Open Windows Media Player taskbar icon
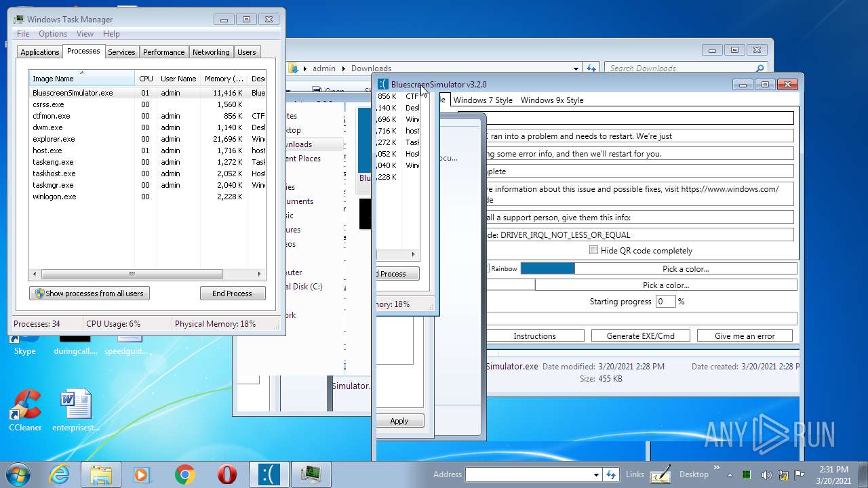868x488 pixels. 143,474
